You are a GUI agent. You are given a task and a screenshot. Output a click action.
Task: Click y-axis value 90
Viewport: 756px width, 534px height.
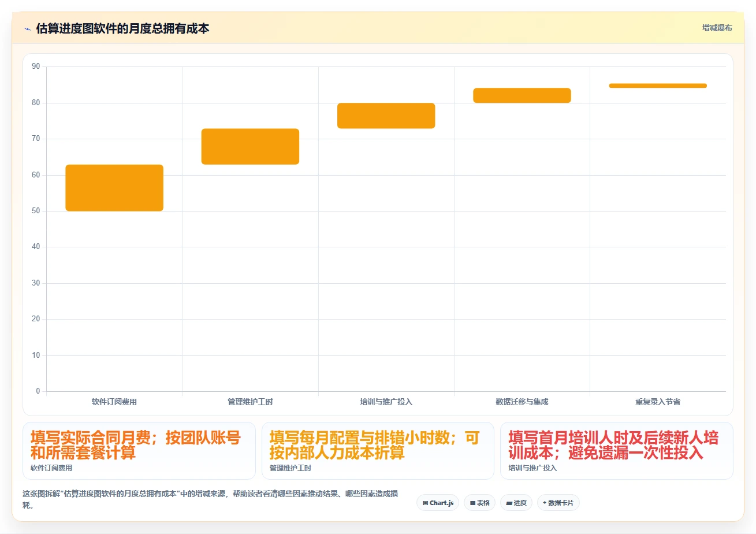(x=36, y=66)
